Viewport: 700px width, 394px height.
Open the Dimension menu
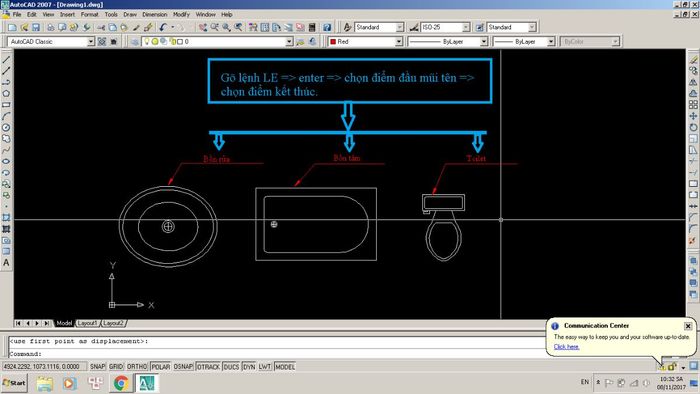pos(154,14)
